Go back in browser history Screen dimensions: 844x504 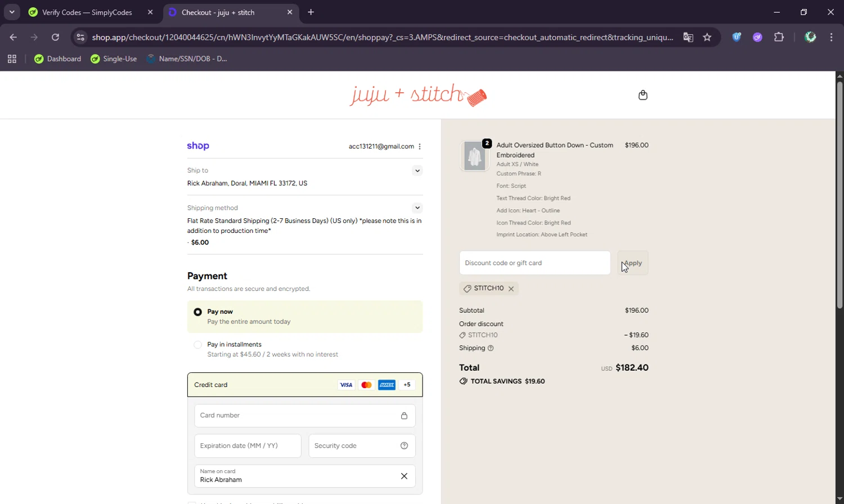pos(13,37)
